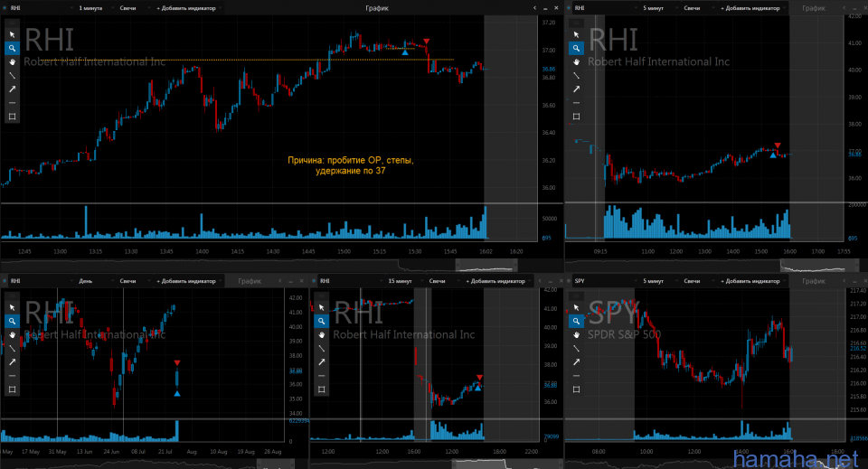Screen dimensions: 868x469
Task: Select zoom tool in 1-minute RHI chart
Action: [12, 48]
